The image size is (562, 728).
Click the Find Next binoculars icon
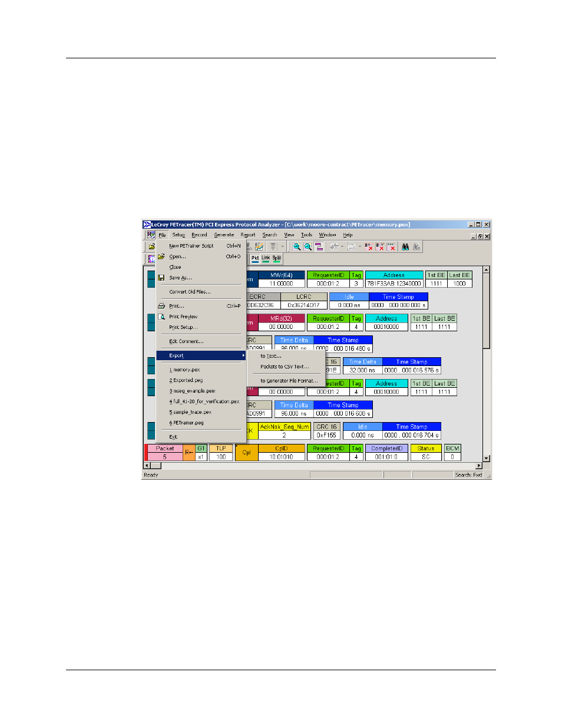click(x=417, y=246)
